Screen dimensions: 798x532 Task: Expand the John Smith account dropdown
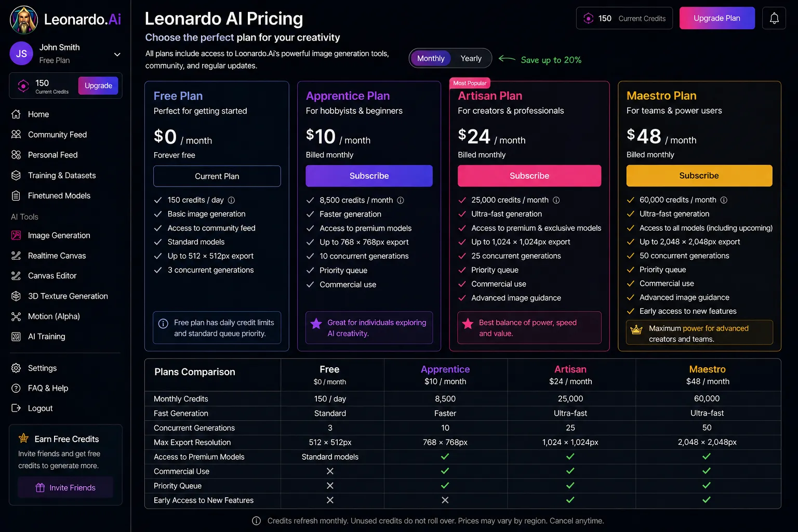(x=117, y=54)
